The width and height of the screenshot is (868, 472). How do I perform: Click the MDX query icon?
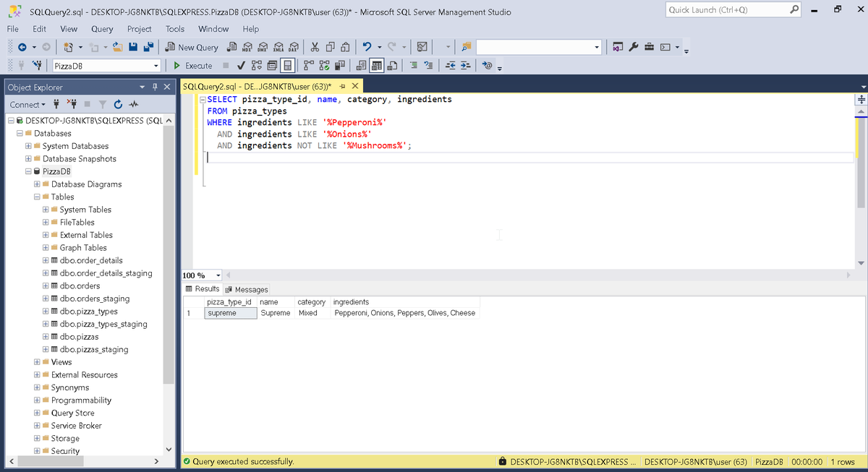[x=248, y=47]
